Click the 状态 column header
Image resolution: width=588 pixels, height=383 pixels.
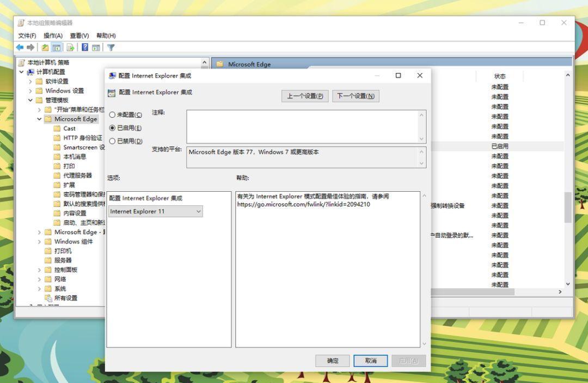[499, 76]
